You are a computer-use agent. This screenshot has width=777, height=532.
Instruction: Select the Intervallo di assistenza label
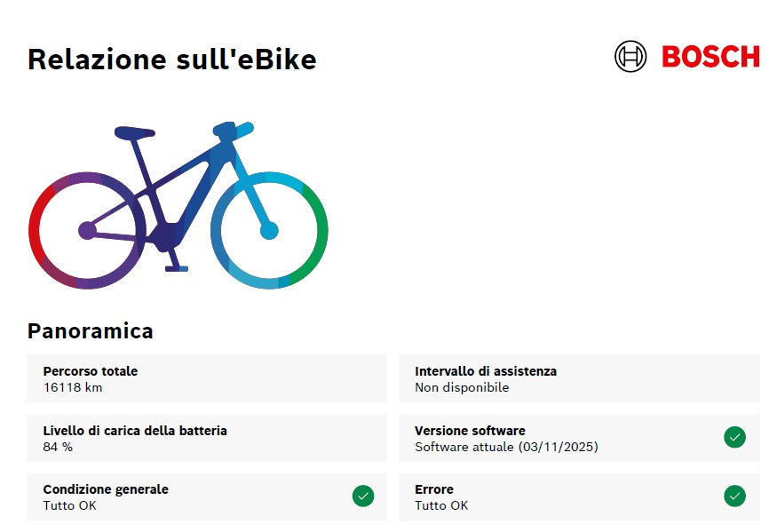(x=486, y=371)
